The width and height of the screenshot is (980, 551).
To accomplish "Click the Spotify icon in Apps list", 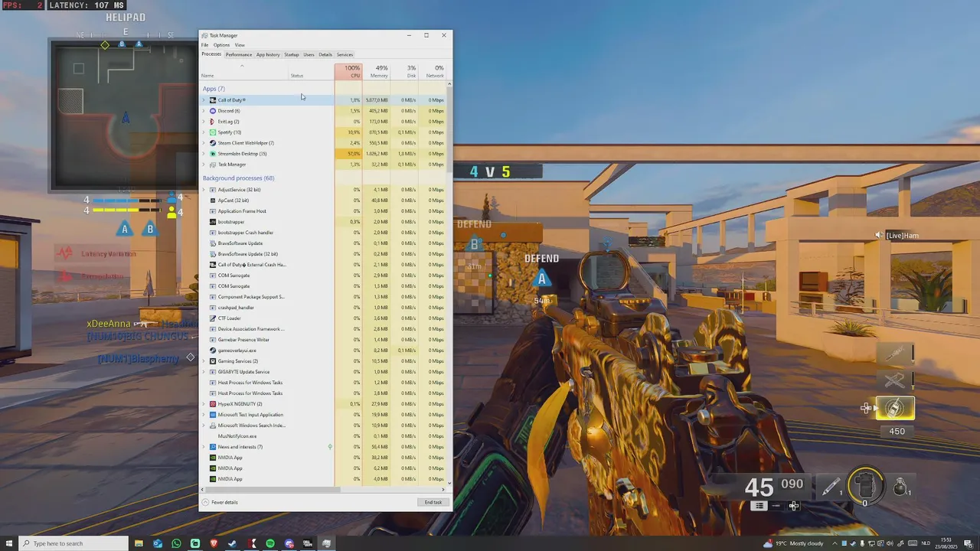I will point(213,132).
